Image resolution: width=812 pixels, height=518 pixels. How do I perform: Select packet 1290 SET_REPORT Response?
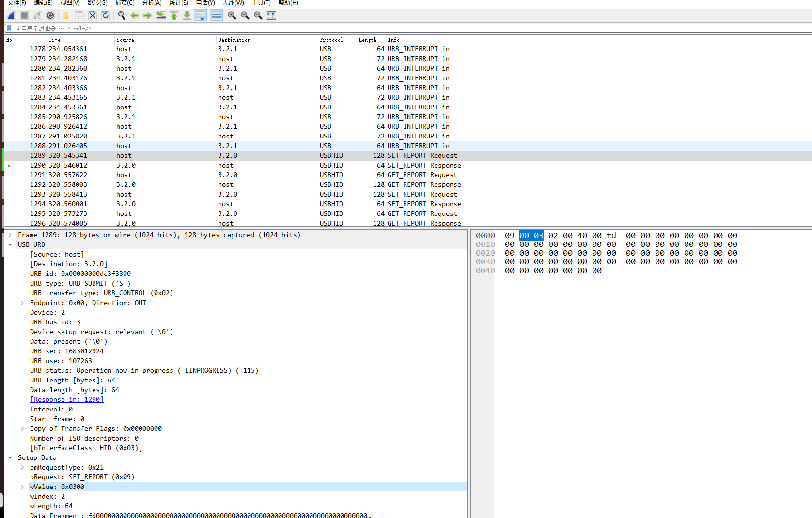click(408, 165)
